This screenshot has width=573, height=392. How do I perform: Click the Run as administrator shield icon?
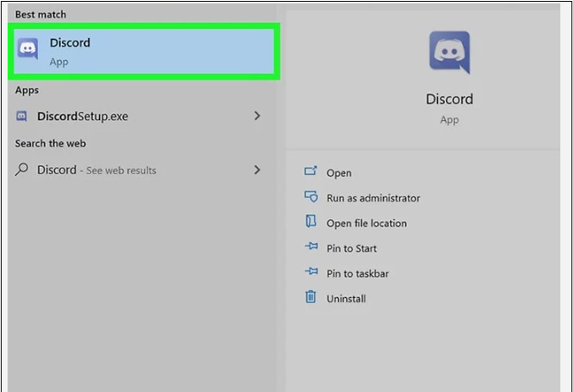coord(311,196)
